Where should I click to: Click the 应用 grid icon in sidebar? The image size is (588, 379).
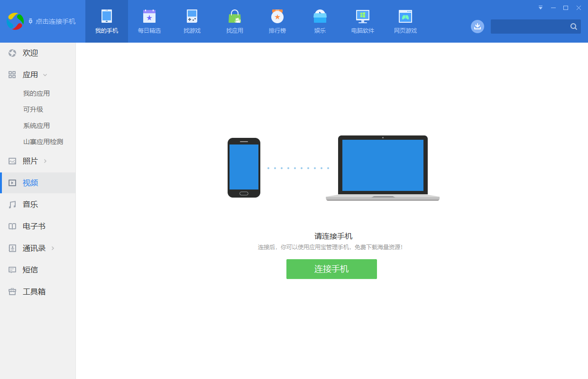click(12, 75)
